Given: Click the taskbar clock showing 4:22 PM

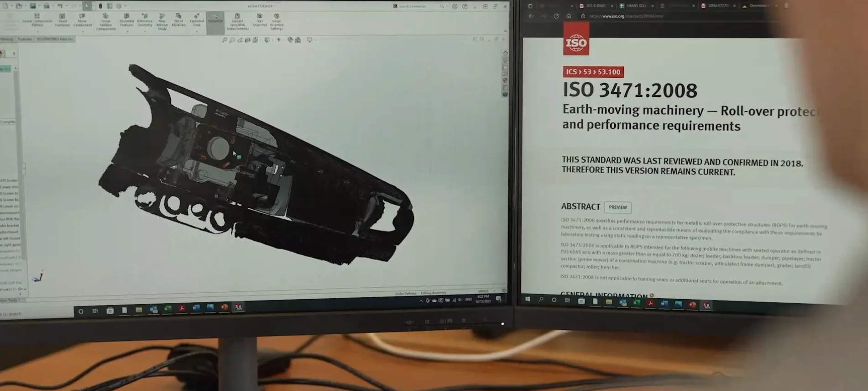Looking at the screenshot, I should tap(483, 299).
